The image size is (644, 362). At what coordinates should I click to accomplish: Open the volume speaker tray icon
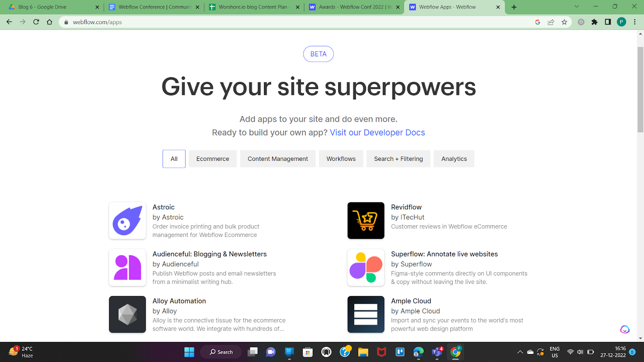(x=580, y=352)
